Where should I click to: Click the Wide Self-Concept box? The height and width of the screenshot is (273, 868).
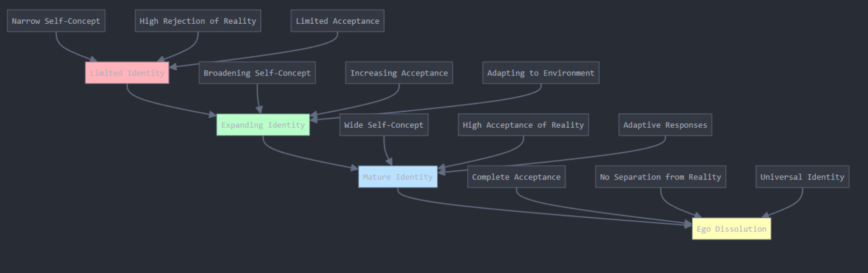point(383,125)
